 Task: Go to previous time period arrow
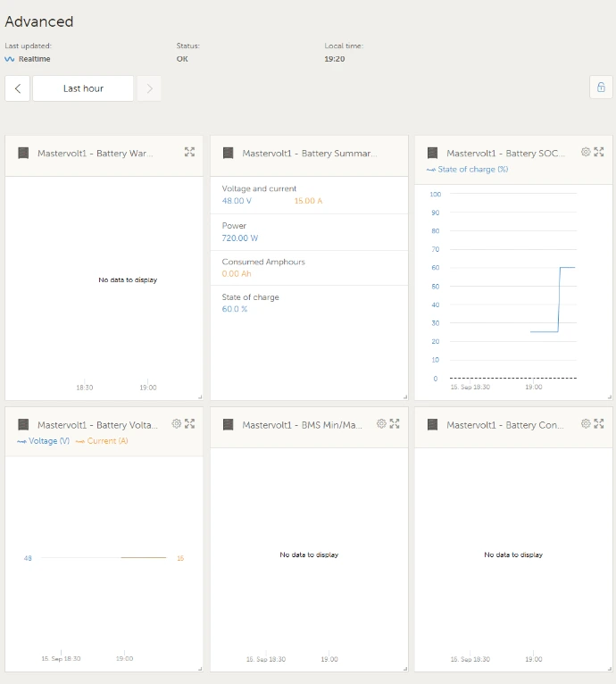point(18,88)
